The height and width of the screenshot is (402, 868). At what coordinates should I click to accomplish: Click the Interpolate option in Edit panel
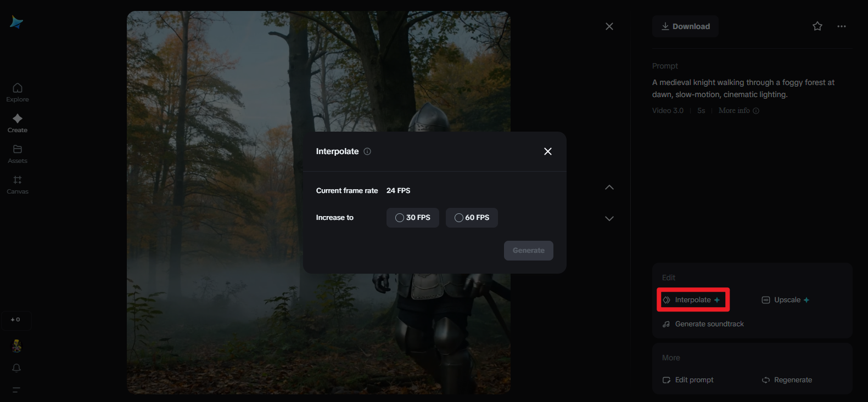click(x=692, y=300)
